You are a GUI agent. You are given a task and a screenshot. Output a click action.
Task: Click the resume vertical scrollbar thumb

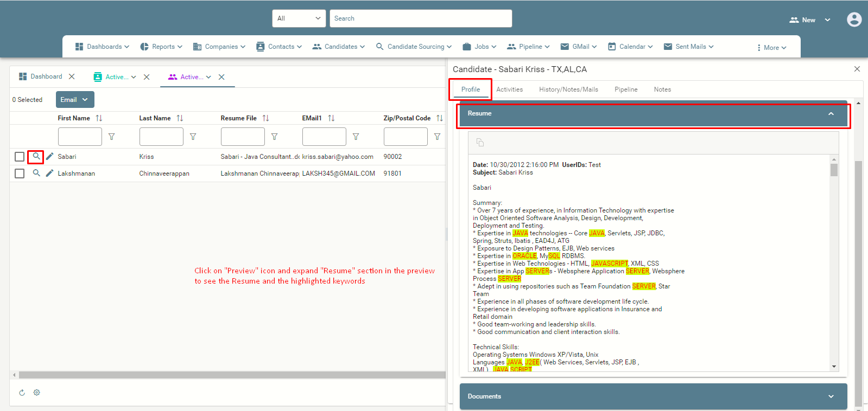834,170
